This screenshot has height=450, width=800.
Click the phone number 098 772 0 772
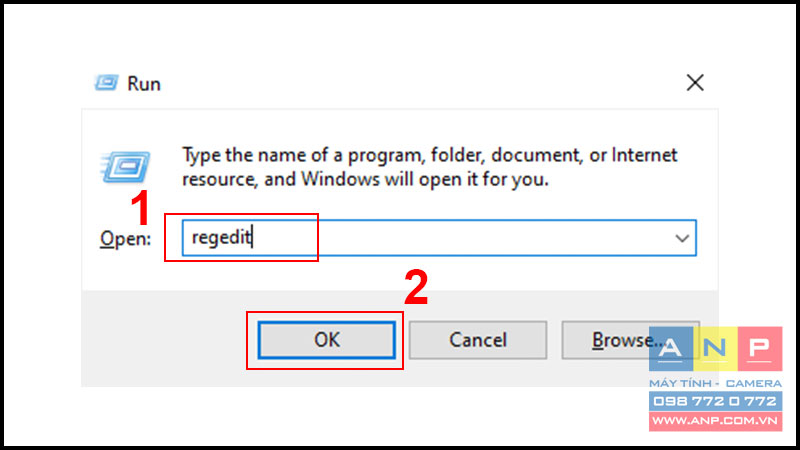(x=715, y=402)
